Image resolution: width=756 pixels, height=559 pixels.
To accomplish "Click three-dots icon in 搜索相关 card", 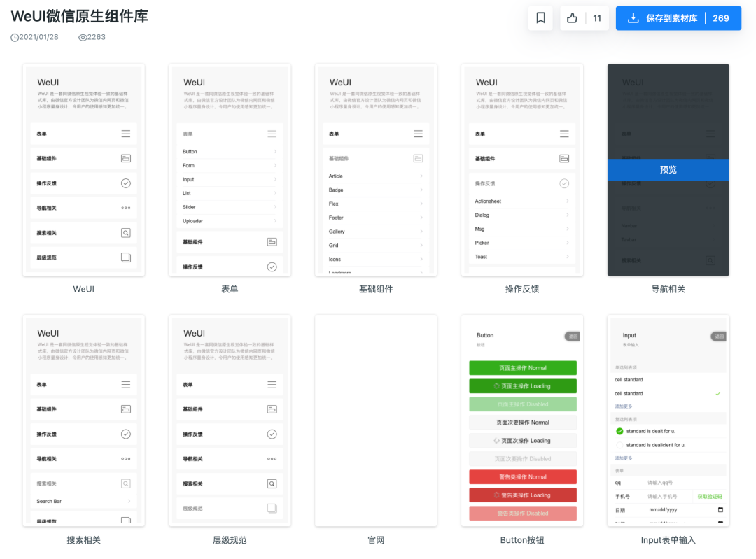I will [x=126, y=459].
